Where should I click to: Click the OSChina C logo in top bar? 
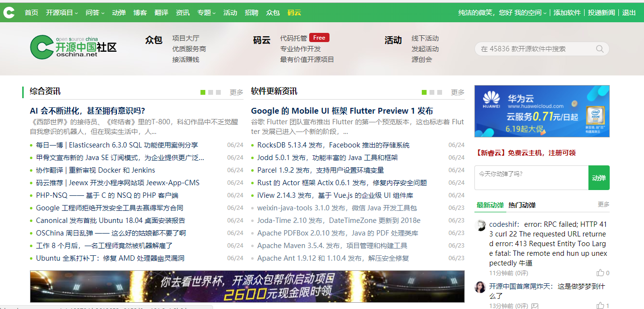9,13
